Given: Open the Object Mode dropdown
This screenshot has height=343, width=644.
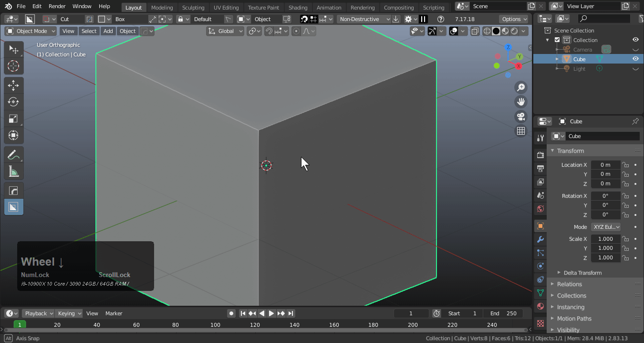Looking at the screenshot, I should point(31,31).
